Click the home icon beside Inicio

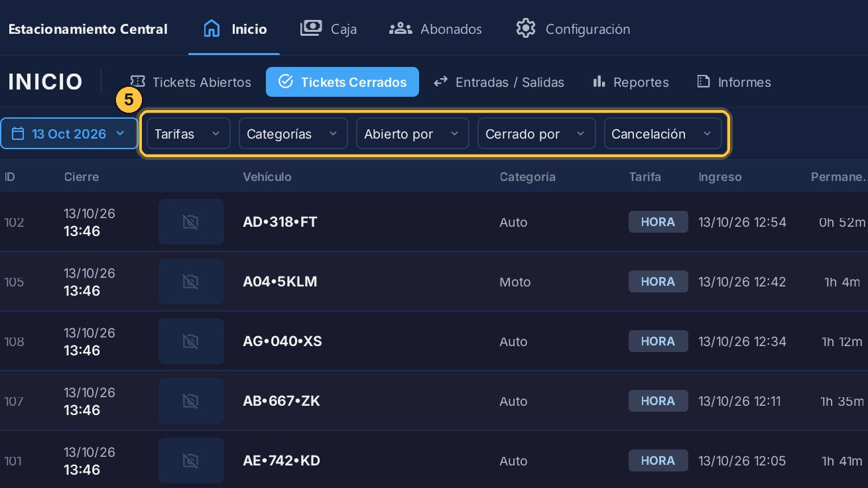(x=212, y=29)
